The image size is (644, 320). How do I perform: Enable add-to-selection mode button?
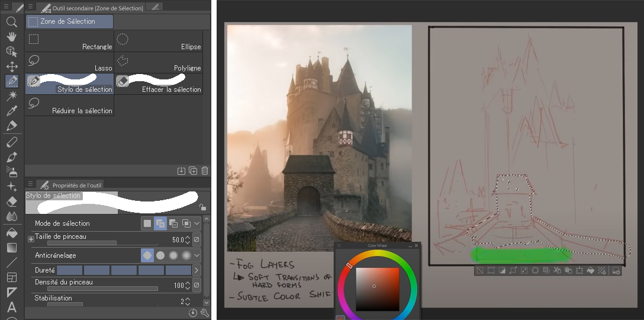point(160,223)
